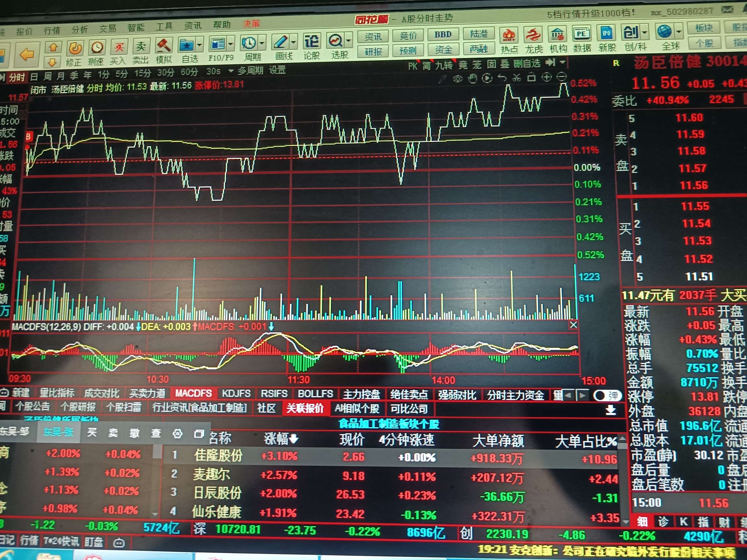Open the F10/F9 company info icon
747x560 pixels.
pos(217,44)
